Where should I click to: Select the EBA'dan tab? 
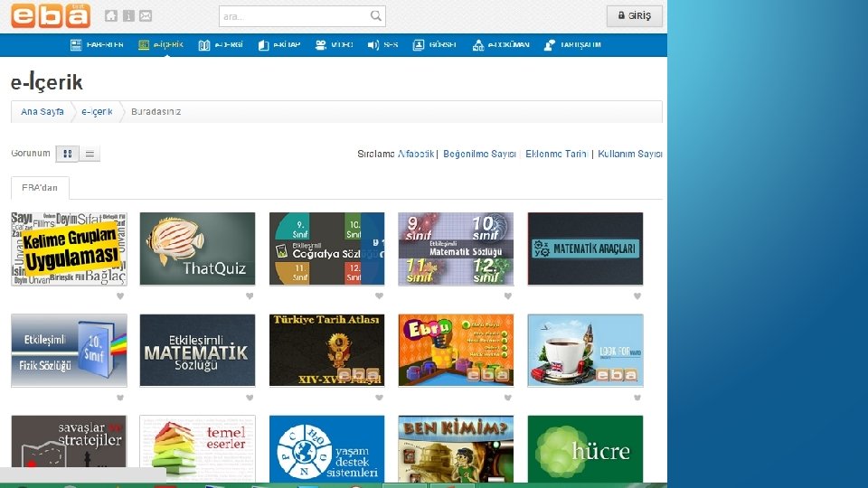[x=40, y=188]
